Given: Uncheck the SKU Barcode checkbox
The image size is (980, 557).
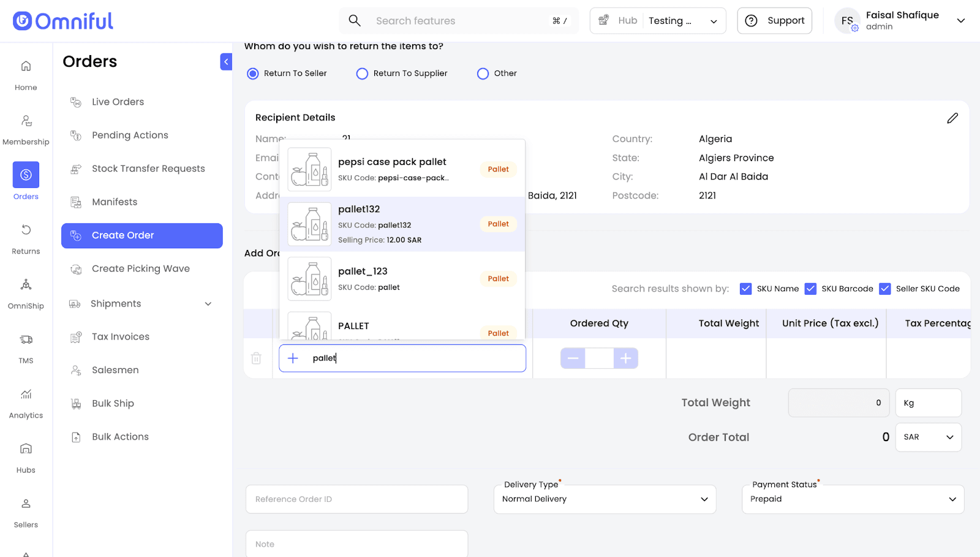Looking at the screenshot, I should 810,289.
